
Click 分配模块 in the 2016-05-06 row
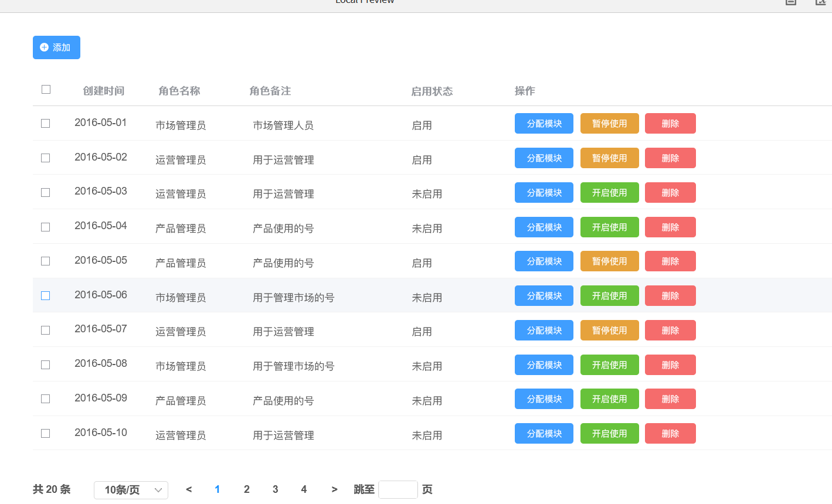(544, 296)
